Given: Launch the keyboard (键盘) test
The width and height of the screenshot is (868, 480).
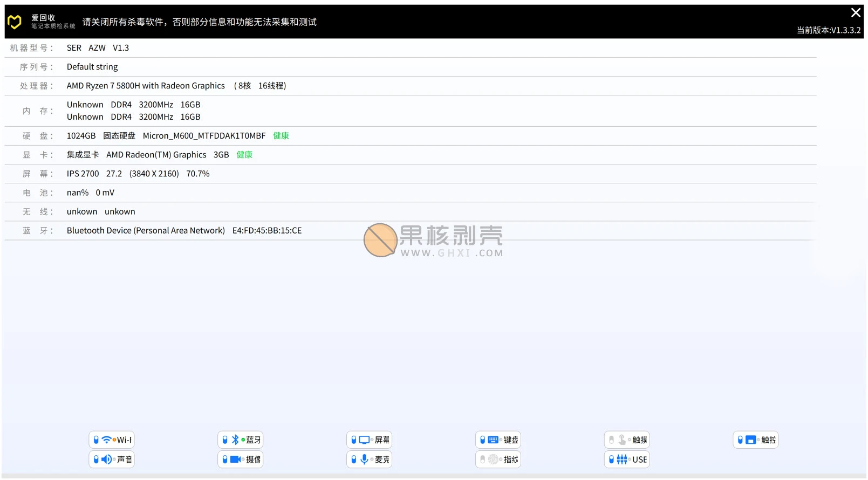Looking at the screenshot, I should point(498,440).
